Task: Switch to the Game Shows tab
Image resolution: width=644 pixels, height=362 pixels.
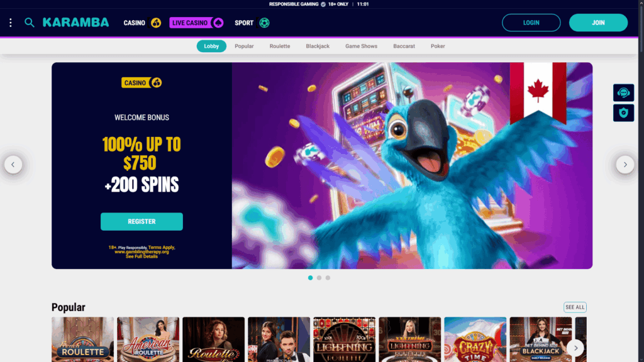Action: [x=361, y=46]
